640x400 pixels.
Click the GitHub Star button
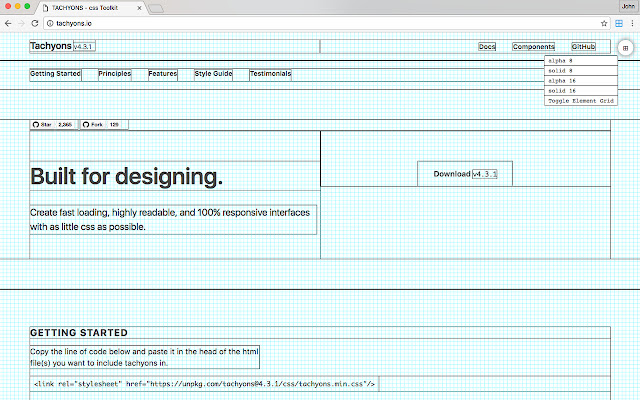42,124
